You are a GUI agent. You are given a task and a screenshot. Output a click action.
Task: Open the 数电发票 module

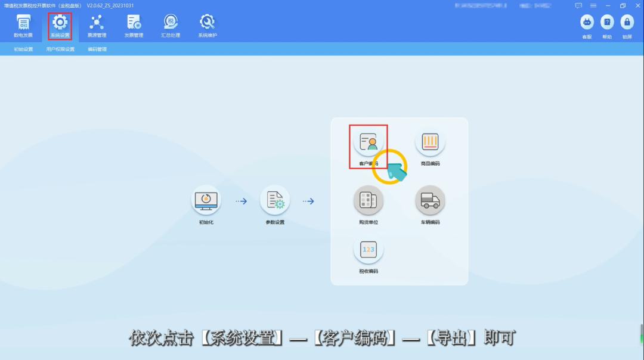pyautogui.click(x=23, y=26)
